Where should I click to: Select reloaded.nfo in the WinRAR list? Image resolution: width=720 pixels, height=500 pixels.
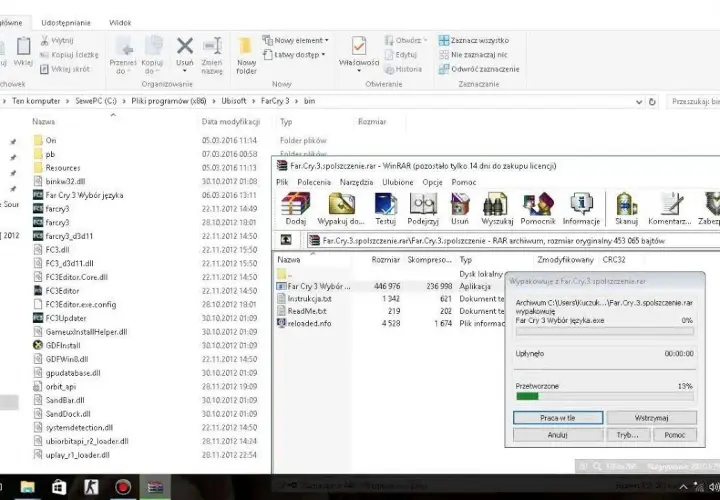pos(304,323)
